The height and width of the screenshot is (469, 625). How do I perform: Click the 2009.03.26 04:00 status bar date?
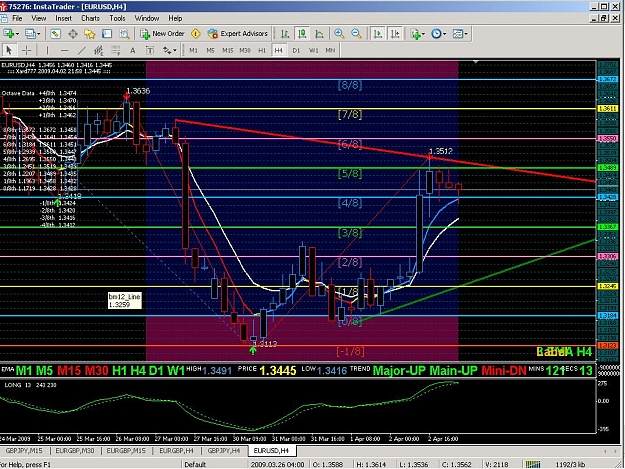(x=277, y=465)
